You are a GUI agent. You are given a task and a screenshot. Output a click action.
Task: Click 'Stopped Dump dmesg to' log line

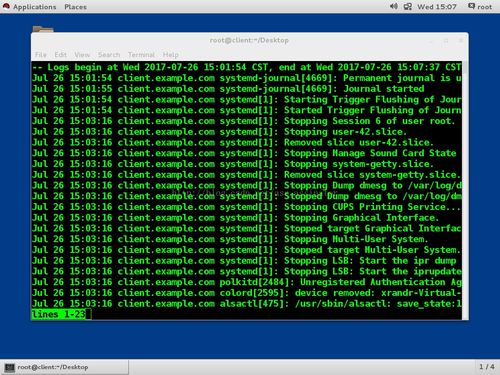(247, 196)
